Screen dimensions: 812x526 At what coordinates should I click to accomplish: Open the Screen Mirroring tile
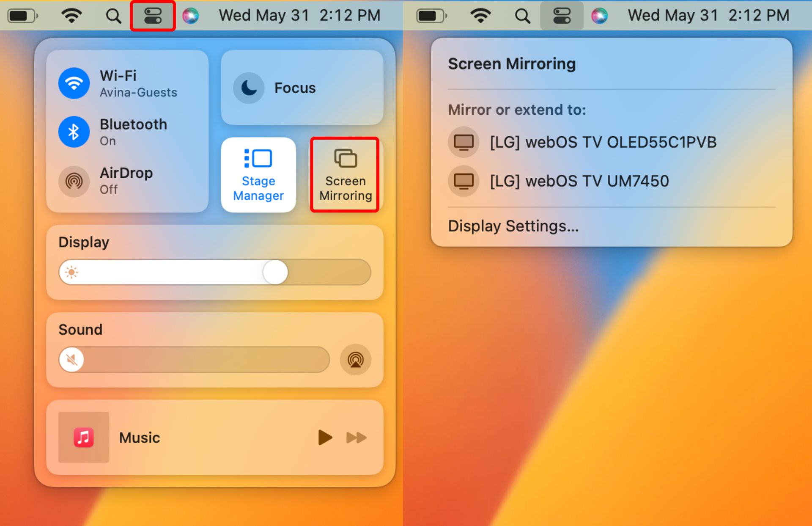pos(345,175)
